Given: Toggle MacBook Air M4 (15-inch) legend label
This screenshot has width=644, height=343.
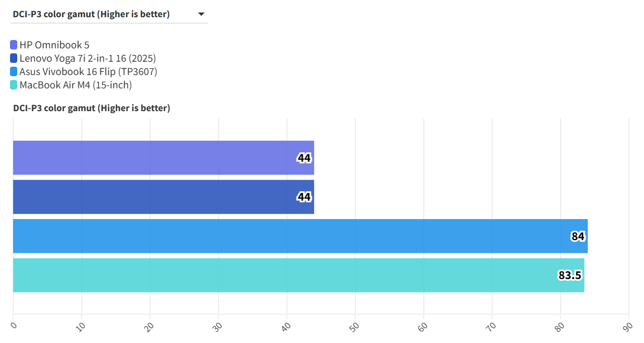Looking at the screenshot, I should [75, 85].
